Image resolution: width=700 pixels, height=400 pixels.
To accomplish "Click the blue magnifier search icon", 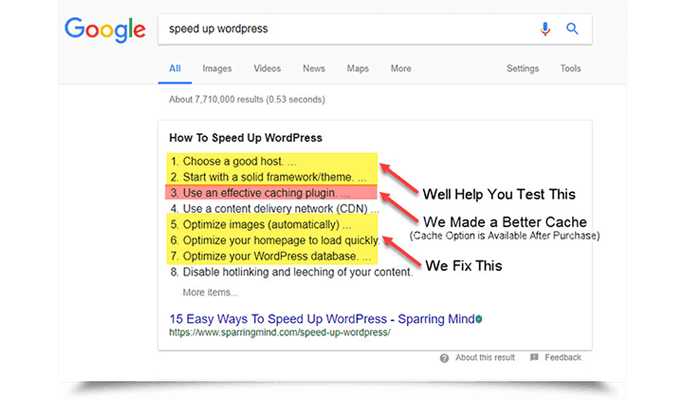I will [x=572, y=29].
